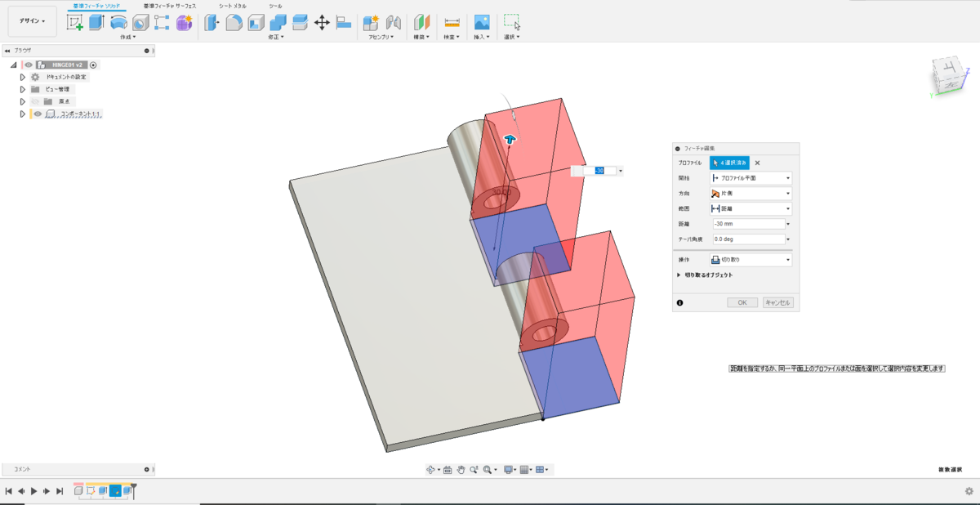Image resolution: width=980 pixels, height=505 pixels.
Task: Click the 距離 -30 mm input field
Action: pos(747,224)
